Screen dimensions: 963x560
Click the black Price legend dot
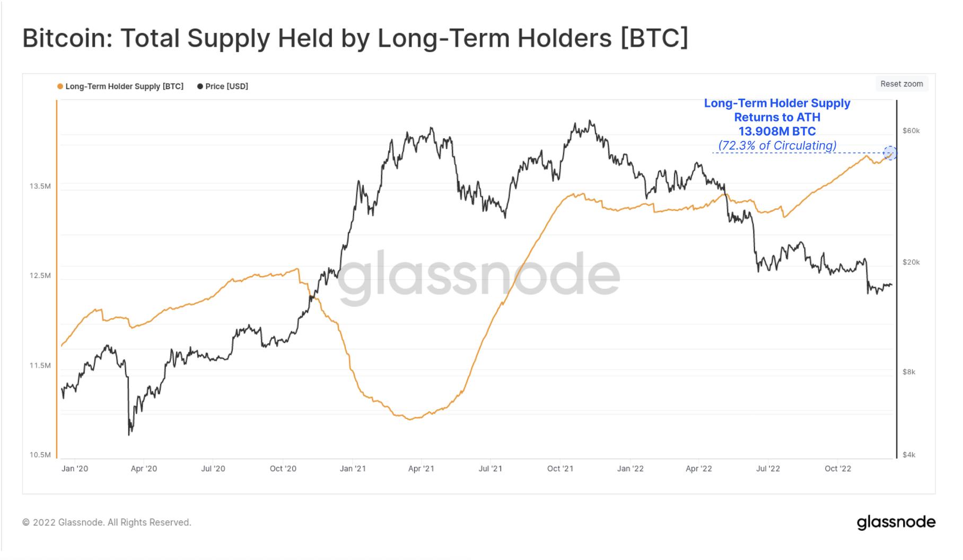pos(200,86)
